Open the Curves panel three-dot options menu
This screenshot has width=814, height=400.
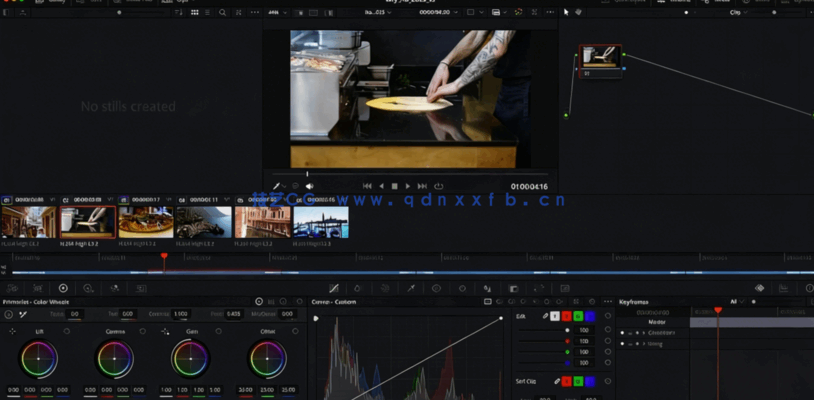click(x=607, y=301)
